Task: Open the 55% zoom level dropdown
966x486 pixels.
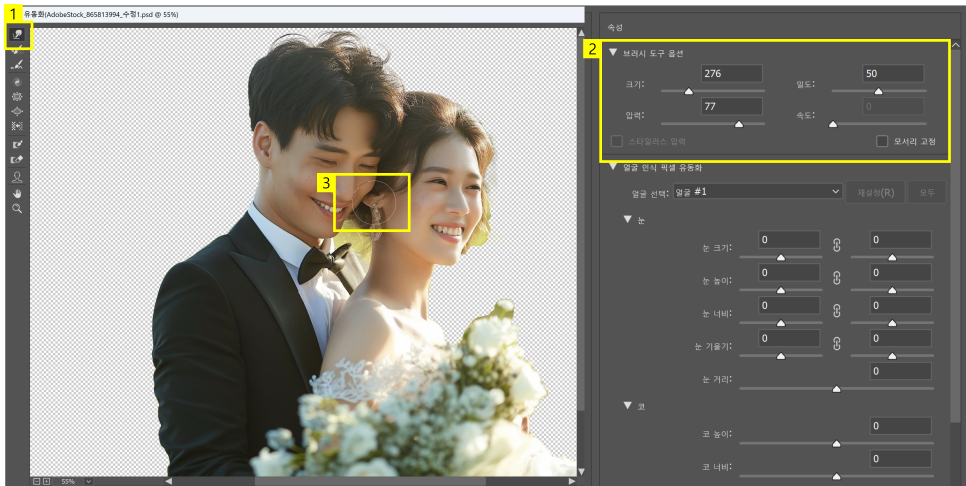Action: tap(88, 481)
